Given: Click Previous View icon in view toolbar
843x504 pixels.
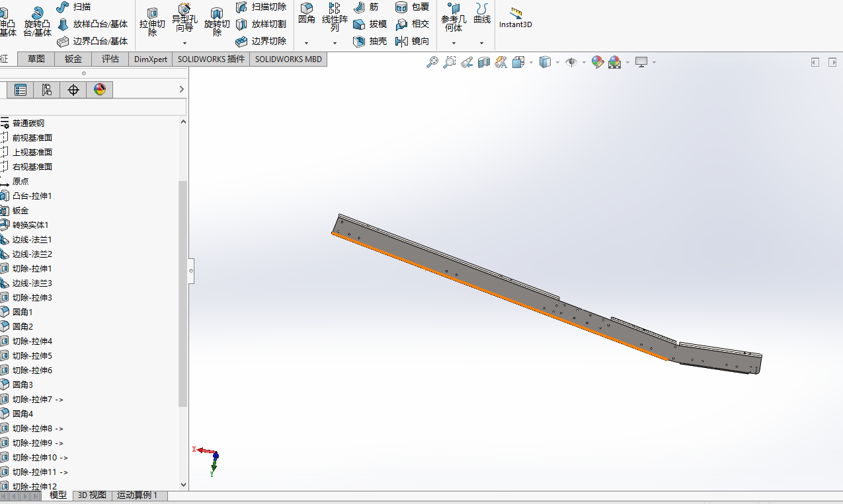Looking at the screenshot, I should point(467,62).
